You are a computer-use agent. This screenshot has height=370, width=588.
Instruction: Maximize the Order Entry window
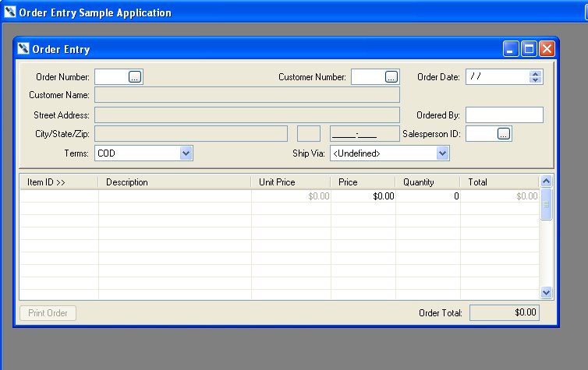530,48
